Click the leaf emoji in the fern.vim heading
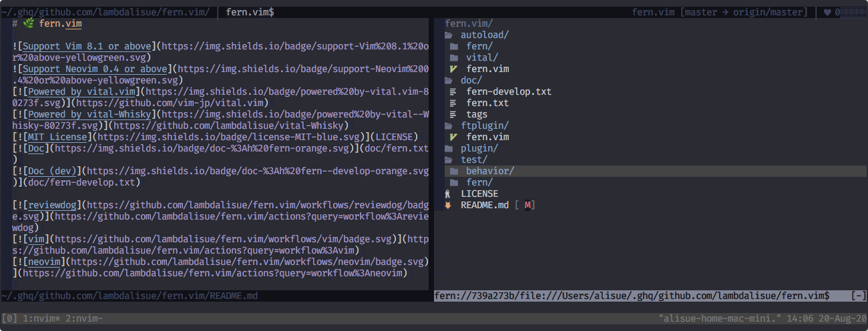 [x=28, y=23]
